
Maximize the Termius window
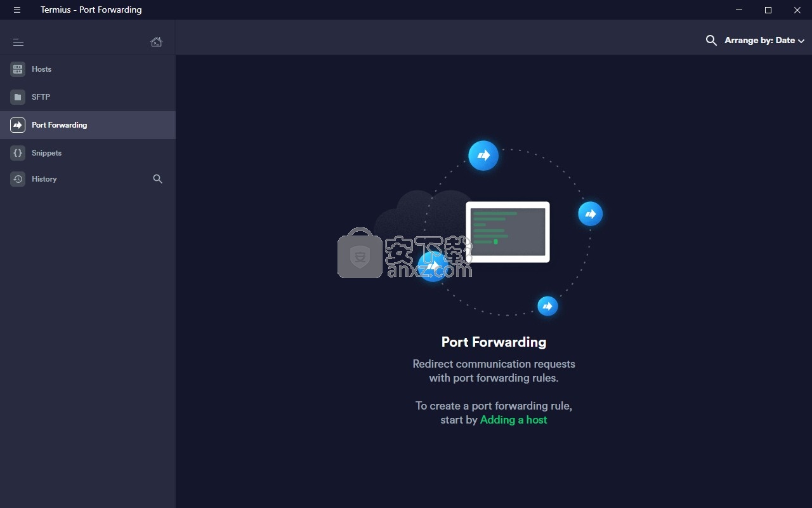click(x=768, y=10)
